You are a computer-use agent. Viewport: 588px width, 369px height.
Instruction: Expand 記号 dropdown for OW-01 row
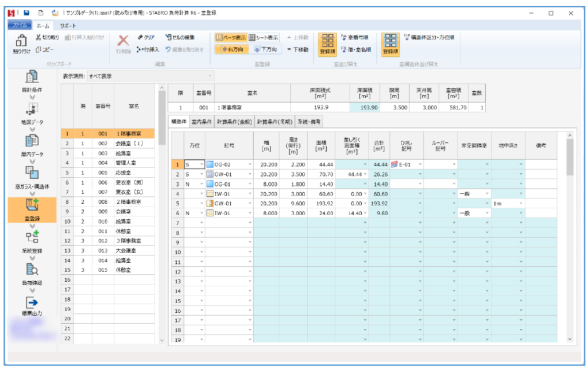coord(250,174)
